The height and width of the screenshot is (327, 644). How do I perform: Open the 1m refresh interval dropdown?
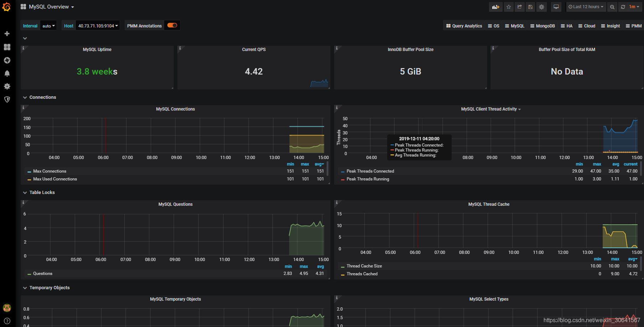coord(634,7)
